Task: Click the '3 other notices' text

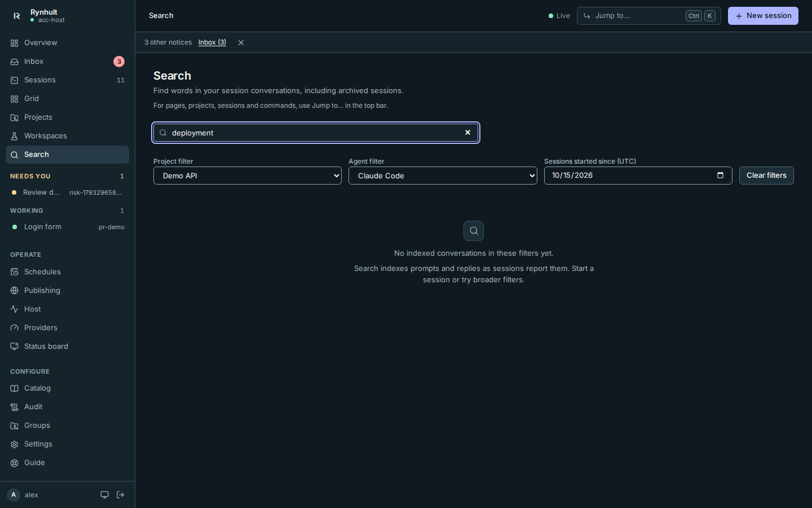Action: point(168,42)
